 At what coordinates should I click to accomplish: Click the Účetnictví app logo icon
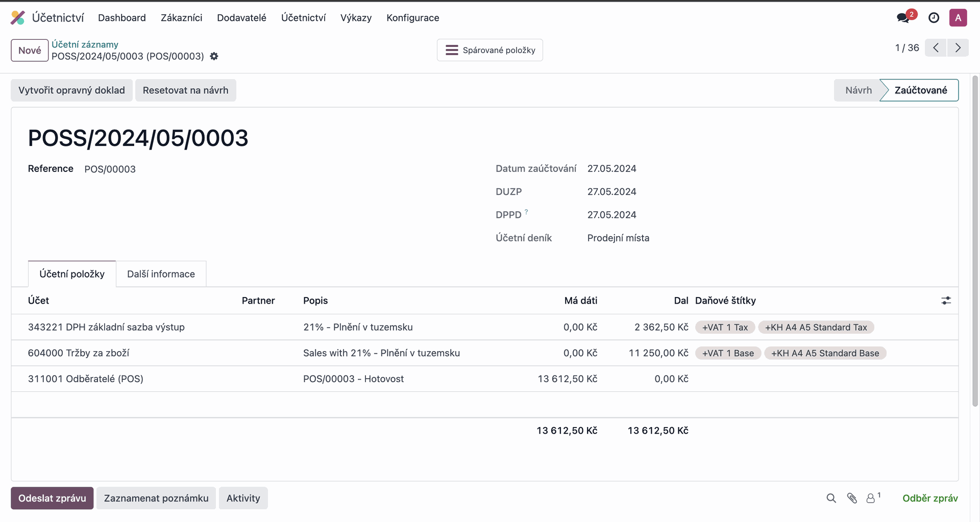(x=18, y=18)
